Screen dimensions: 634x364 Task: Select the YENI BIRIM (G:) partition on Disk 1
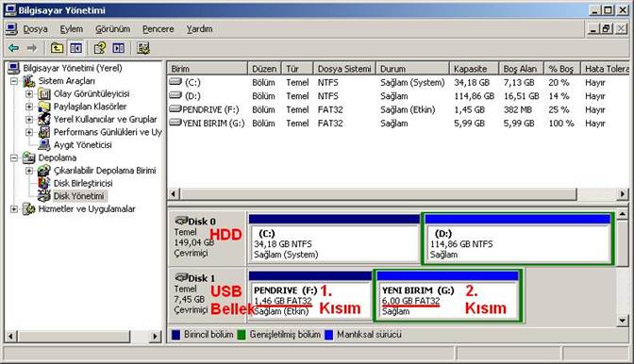447,296
